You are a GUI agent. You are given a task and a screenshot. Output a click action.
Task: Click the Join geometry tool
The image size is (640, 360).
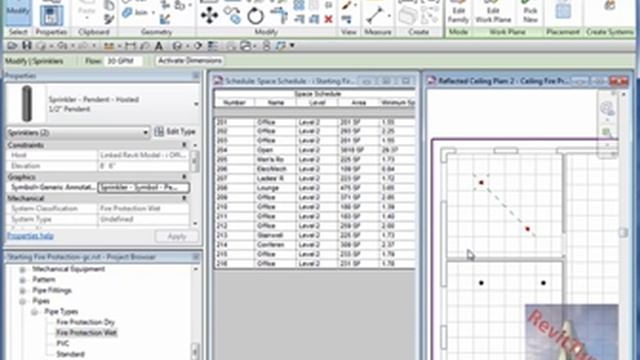(x=137, y=13)
